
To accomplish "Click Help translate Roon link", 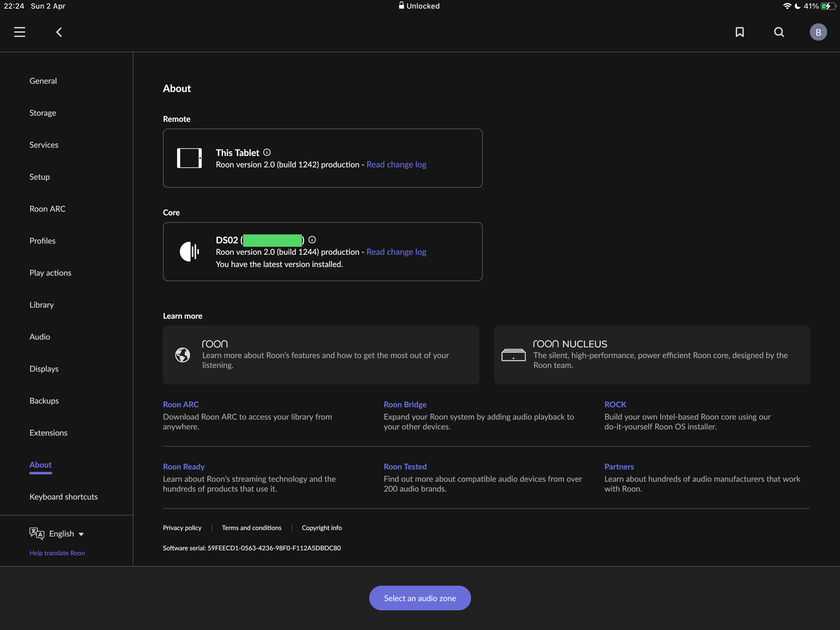I will click(x=57, y=553).
